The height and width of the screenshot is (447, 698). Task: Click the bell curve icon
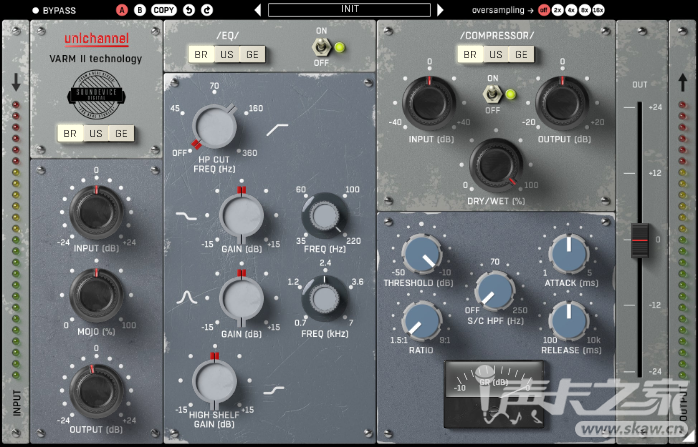pyautogui.click(x=187, y=297)
